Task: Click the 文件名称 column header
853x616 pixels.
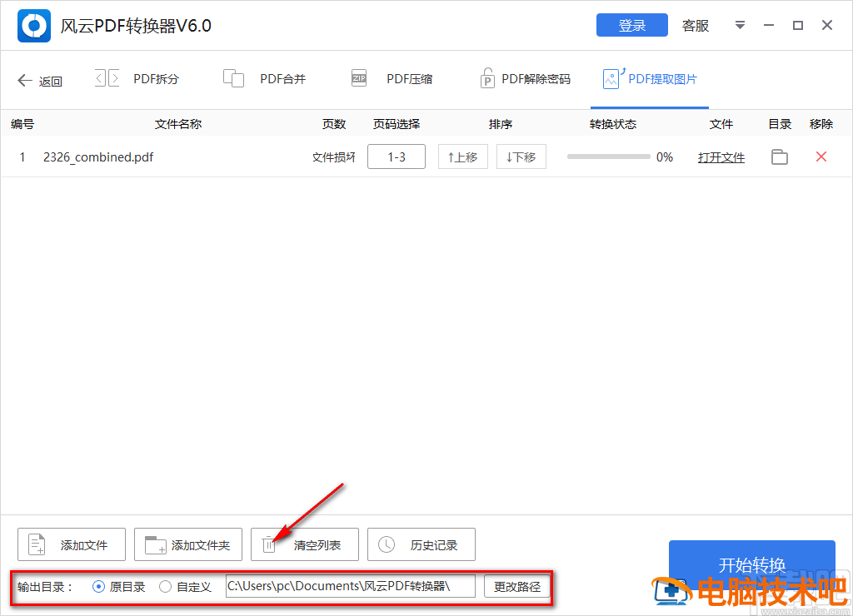Action: [178, 124]
